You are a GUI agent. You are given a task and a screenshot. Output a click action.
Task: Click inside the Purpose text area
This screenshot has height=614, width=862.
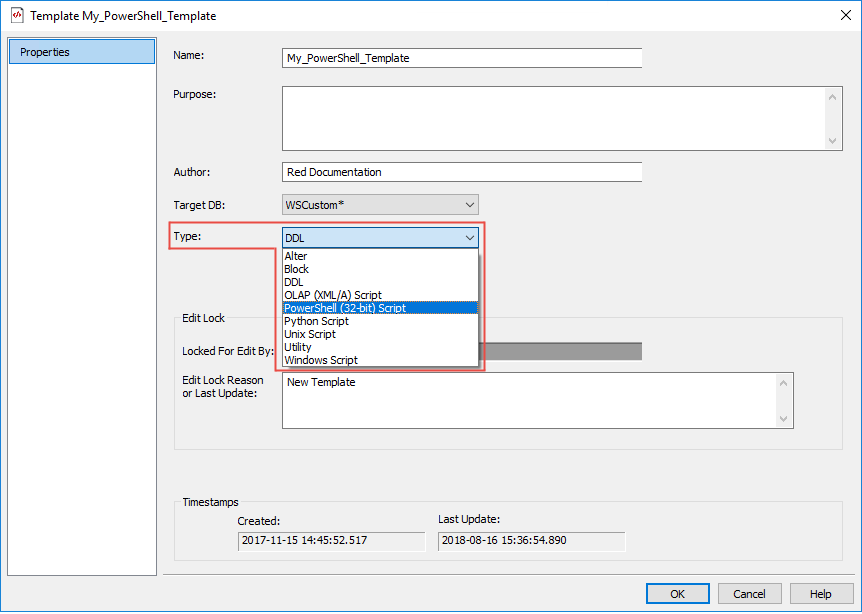tap(553, 118)
